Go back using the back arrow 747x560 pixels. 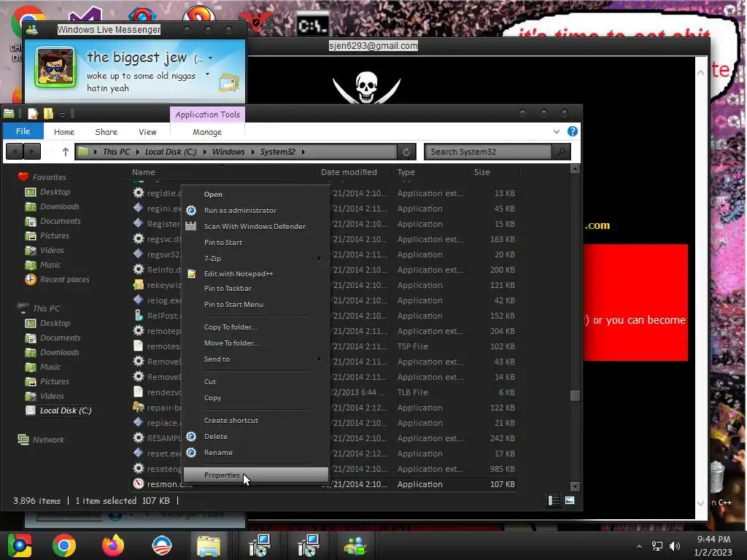click(x=15, y=152)
